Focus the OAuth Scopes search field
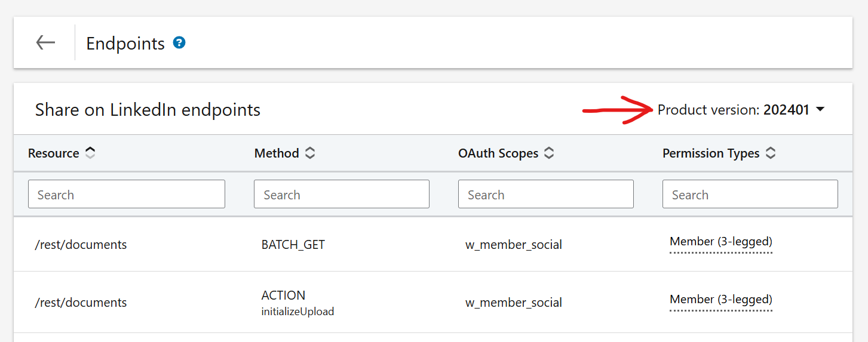Screen dimensions: 868x342 [546, 194]
